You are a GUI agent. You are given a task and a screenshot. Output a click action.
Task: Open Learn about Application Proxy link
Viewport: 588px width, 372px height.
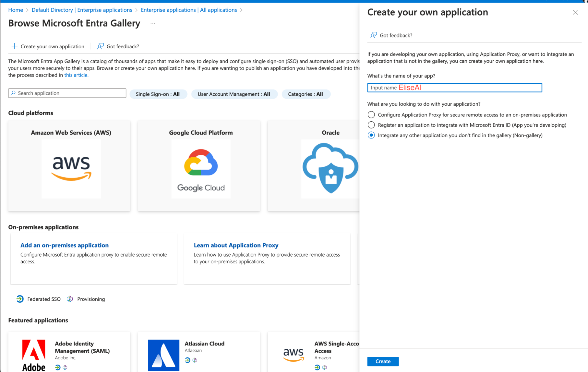pos(236,245)
